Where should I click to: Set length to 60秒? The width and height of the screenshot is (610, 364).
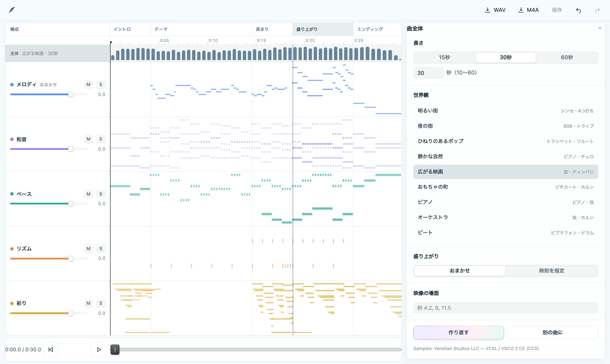pos(567,58)
